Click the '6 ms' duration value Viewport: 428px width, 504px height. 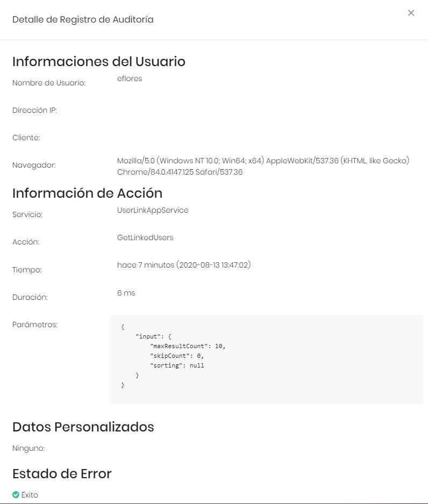click(126, 293)
